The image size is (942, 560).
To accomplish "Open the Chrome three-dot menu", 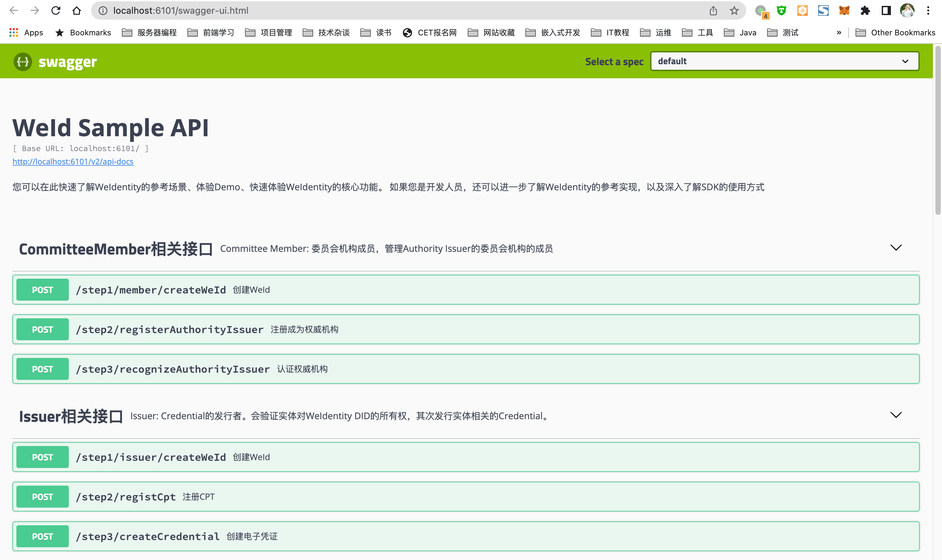I will click(x=928, y=10).
